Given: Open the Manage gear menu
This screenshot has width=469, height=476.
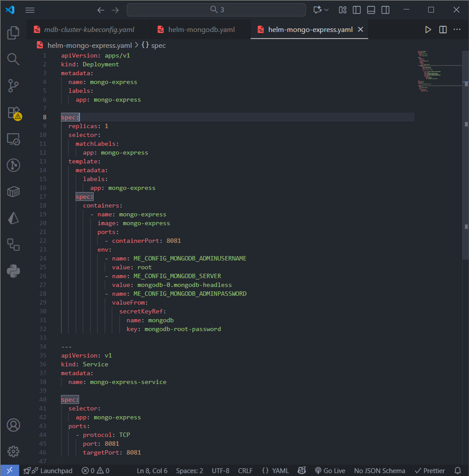Looking at the screenshot, I should 13,451.
